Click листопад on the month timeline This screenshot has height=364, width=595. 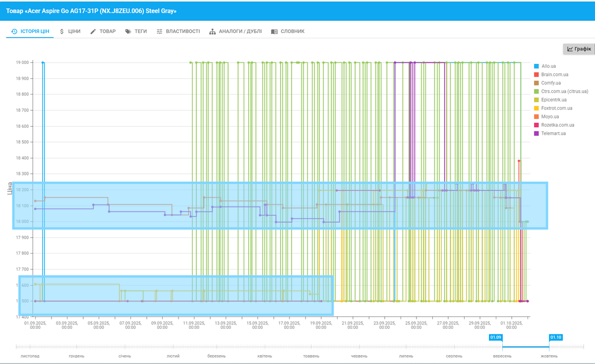[30, 356]
